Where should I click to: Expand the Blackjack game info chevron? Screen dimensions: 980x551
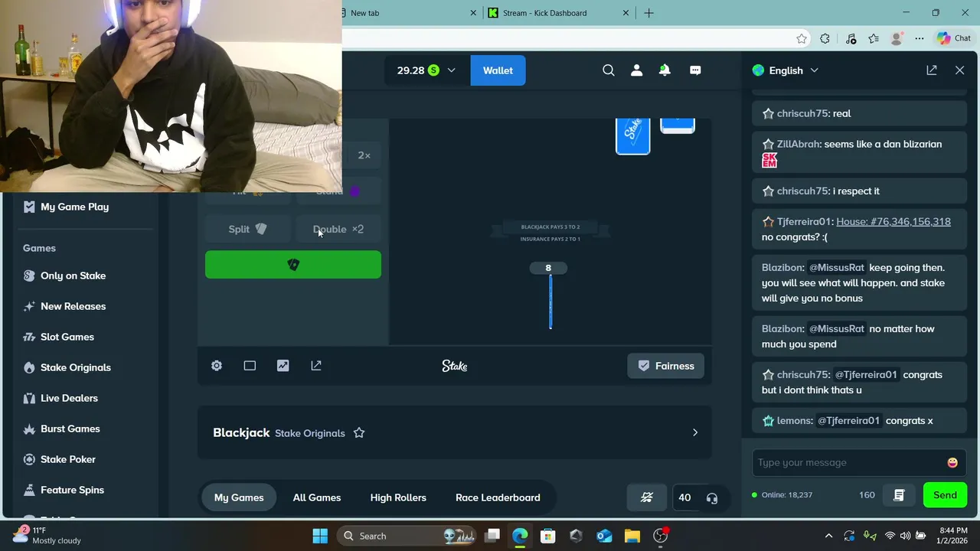[x=695, y=432]
